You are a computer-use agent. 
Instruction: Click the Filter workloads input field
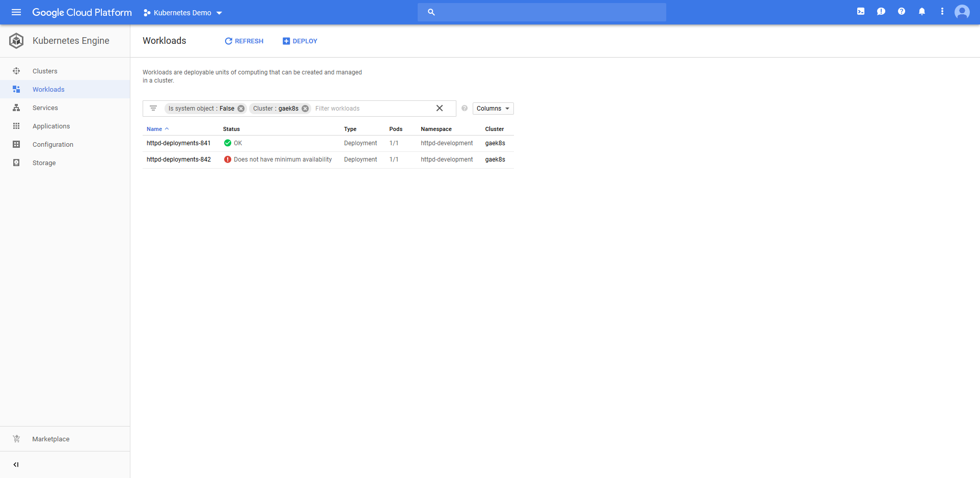tap(372, 109)
